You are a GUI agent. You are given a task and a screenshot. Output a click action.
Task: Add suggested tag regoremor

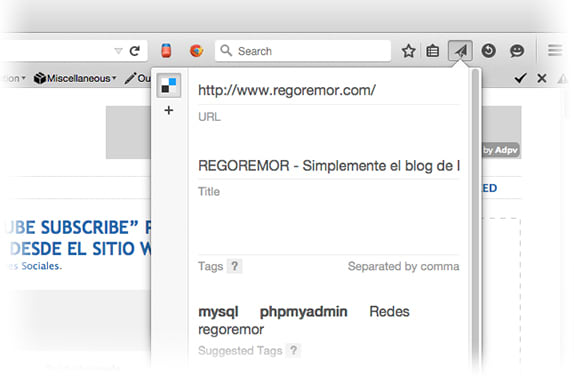click(231, 330)
